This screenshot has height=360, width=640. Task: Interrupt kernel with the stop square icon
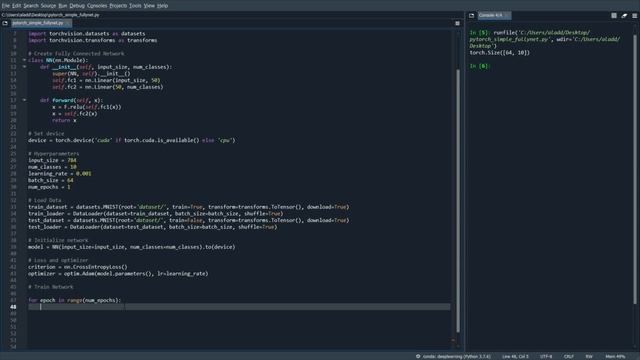coord(614,16)
